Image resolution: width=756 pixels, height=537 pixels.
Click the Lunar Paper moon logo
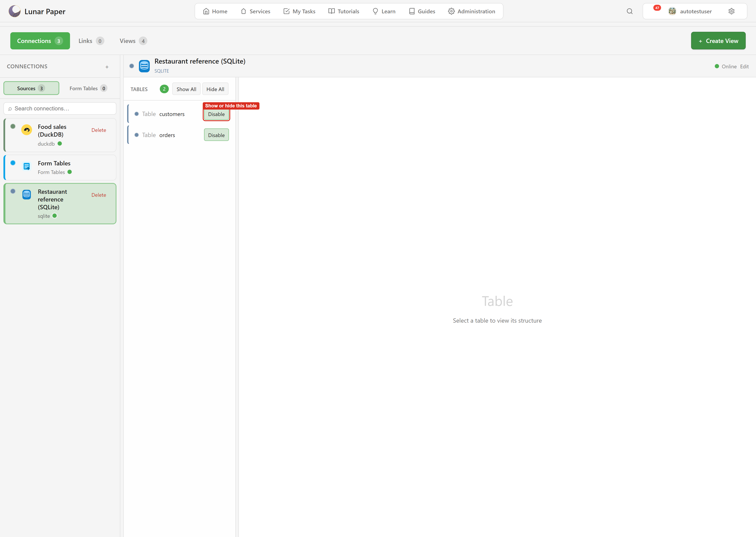point(15,11)
